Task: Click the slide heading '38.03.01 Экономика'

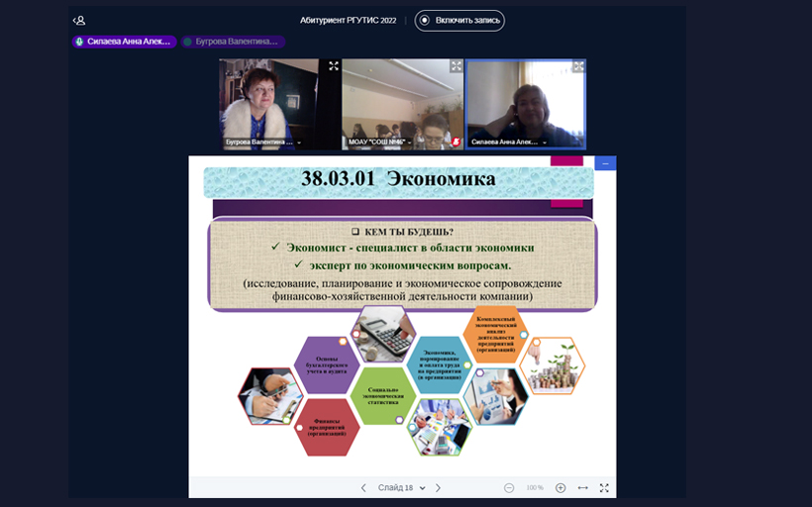Action: [398, 178]
